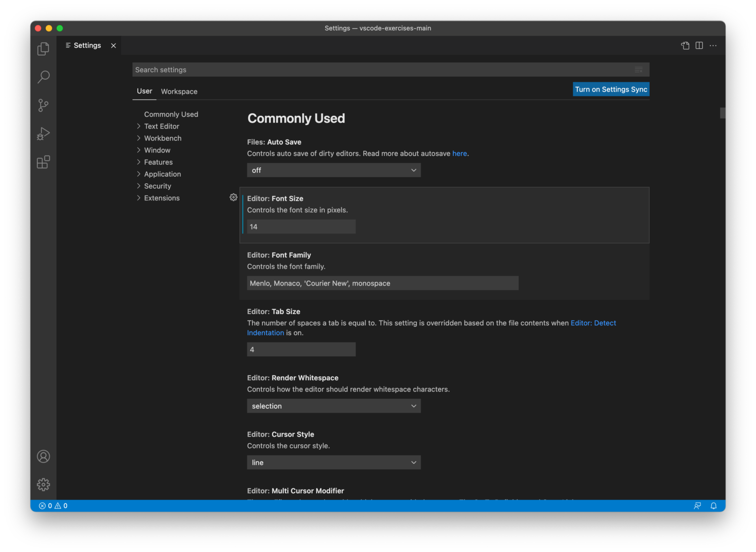The width and height of the screenshot is (756, 552).
Task: Click the feedback icon in status bar
Action: tap(697, 506)
